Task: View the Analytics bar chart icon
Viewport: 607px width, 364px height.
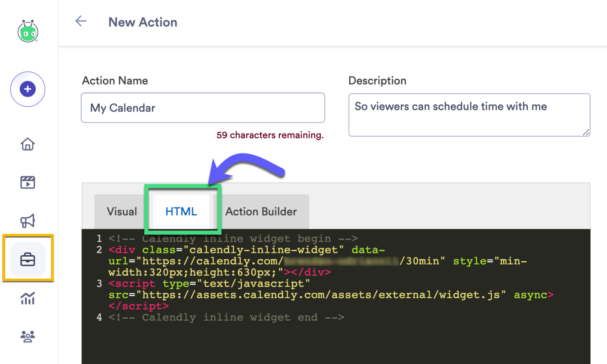Action: [28, 299]
